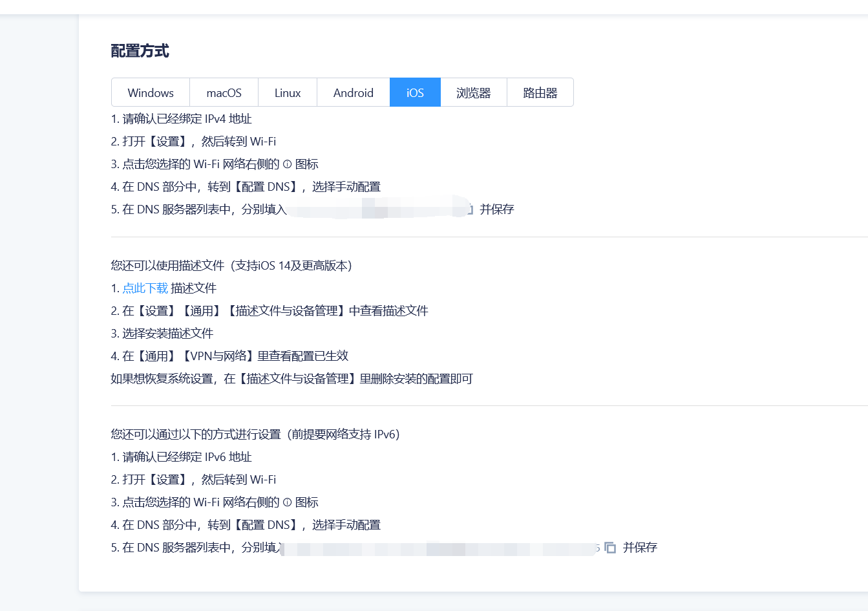
Task: Click line 您还可以通过以下的方式进行设置
Action: [x=255, y=434]
